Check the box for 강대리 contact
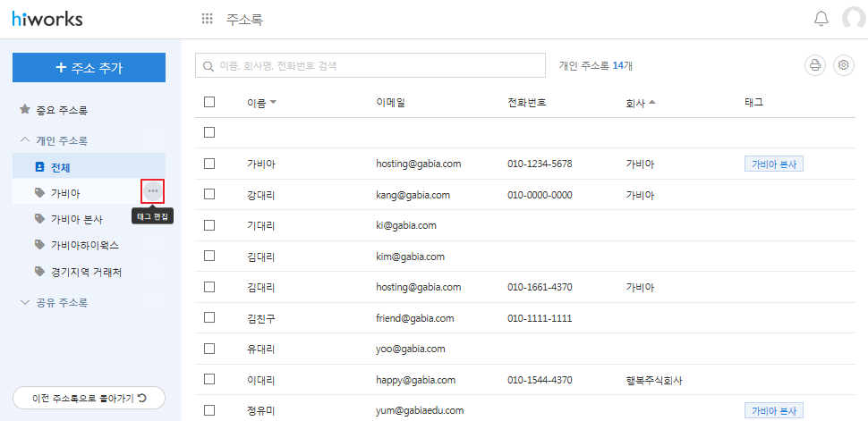This screenshot has width=868, height=421. coord(209,194)
